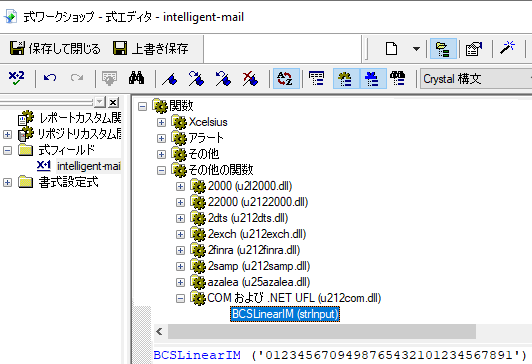Collapse COM および .NET UFL node
The width and height of the screenshot is (532, 364).
tap(180, 299)
